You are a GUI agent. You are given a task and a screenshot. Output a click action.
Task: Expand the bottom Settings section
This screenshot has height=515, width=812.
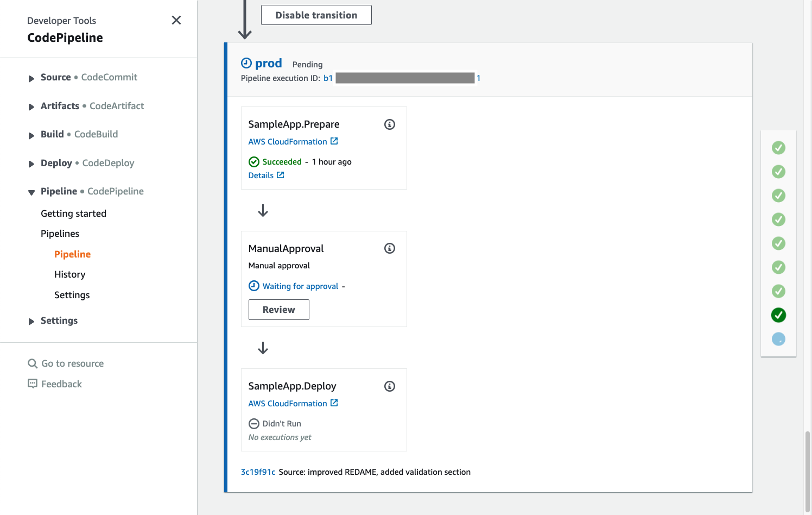pyautogui.click(x=31, y=322)
